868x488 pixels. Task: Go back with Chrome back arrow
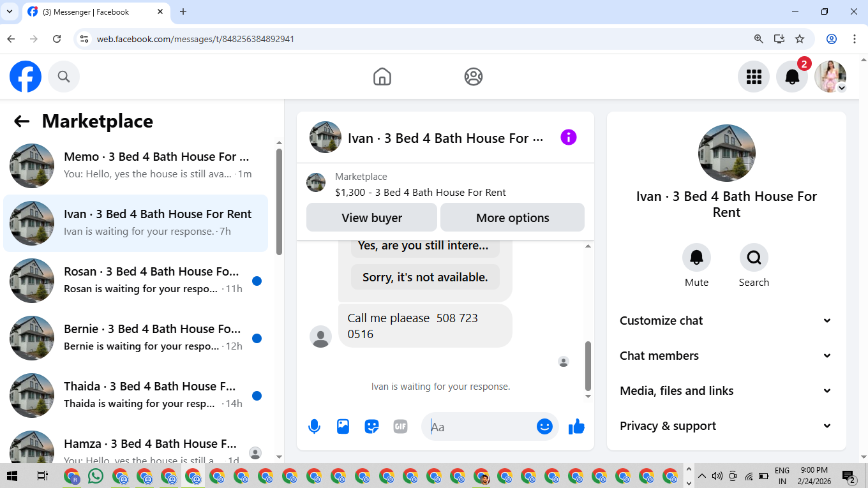coord(11,39)
